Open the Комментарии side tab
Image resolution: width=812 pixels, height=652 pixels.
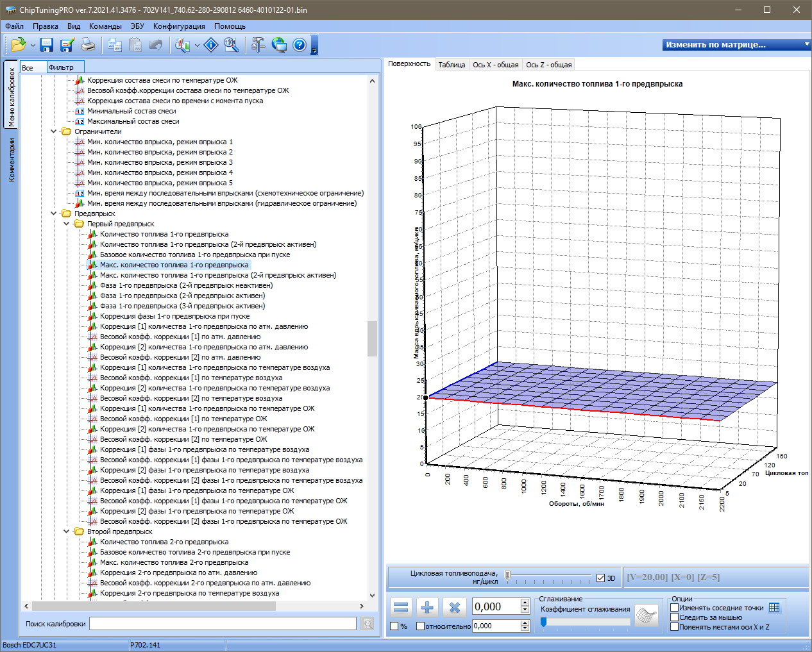[x=11, y=160]
